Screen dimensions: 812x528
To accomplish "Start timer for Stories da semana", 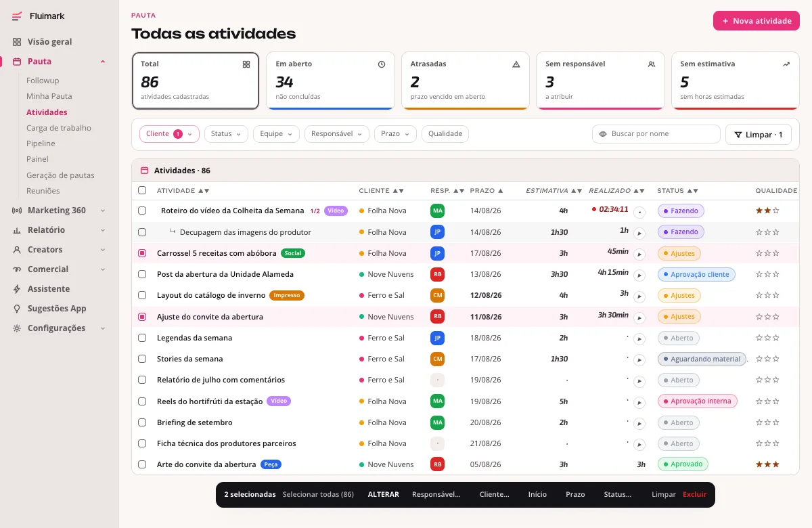I will pyautogui.click(x=639, y=360).
